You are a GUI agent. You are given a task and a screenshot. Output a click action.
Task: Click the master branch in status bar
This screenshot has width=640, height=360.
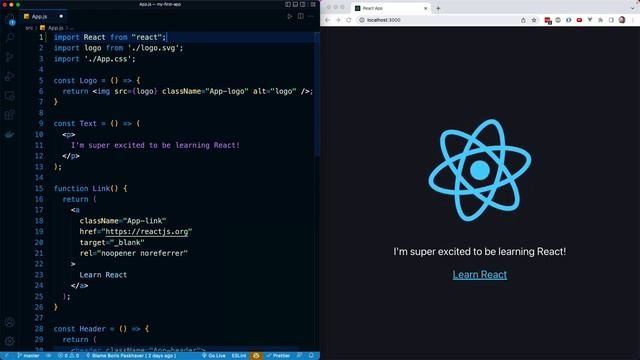(x=28, y=356)
